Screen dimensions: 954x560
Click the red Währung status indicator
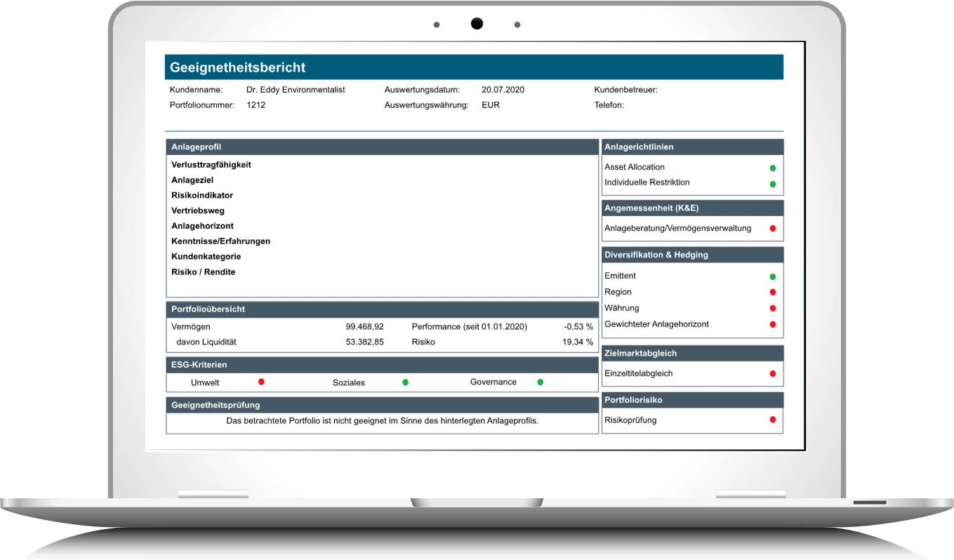point(772,308)
